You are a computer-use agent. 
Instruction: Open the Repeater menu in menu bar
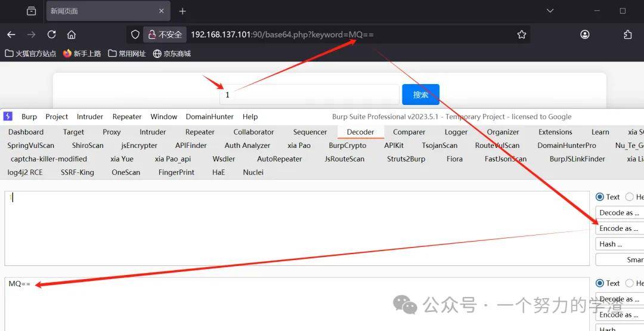click(127, 117)
